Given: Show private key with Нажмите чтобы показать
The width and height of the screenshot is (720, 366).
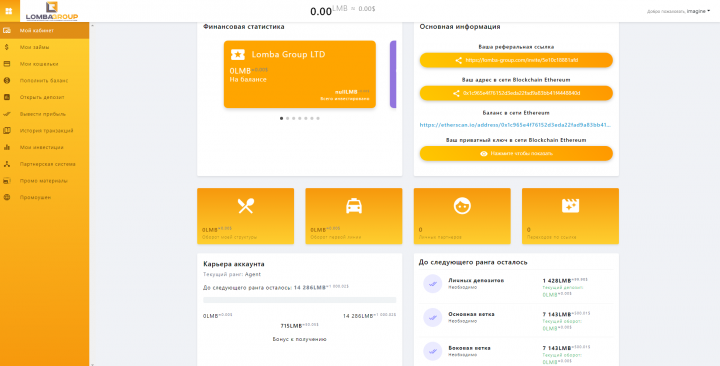Looking at the screenshot, I should pyautogui.click(x=516, y=153).
